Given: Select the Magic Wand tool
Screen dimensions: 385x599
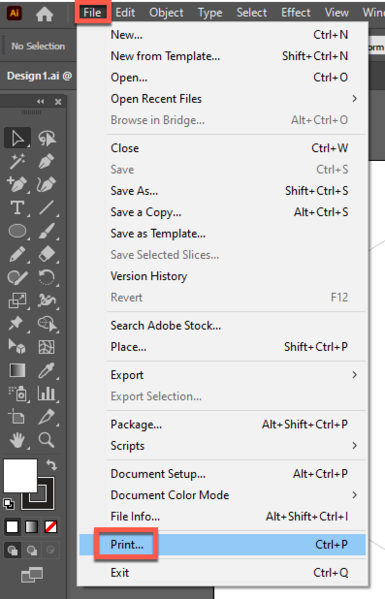Looking at the screenshot, I should 17,161.
